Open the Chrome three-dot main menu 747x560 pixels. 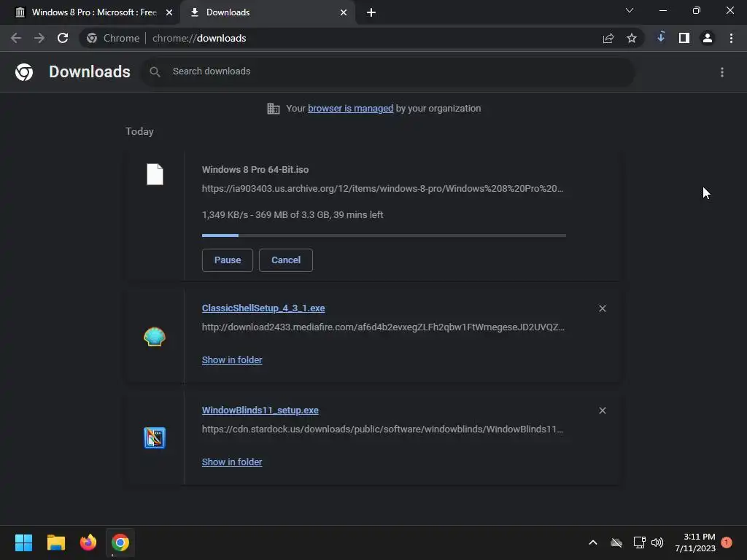point(731,38)
